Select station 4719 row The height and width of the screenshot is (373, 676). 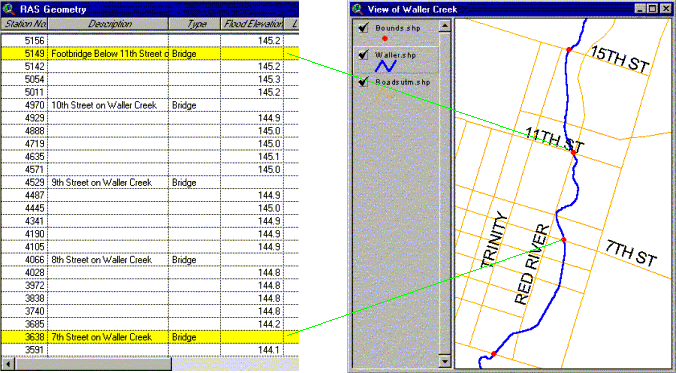(x=150, y=144)
